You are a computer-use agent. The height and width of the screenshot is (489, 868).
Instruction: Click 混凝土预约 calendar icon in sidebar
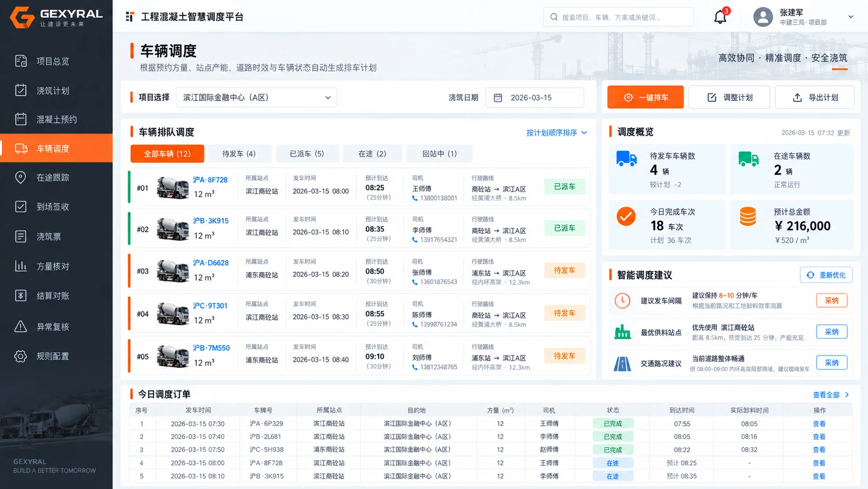[x=21, y=119]
